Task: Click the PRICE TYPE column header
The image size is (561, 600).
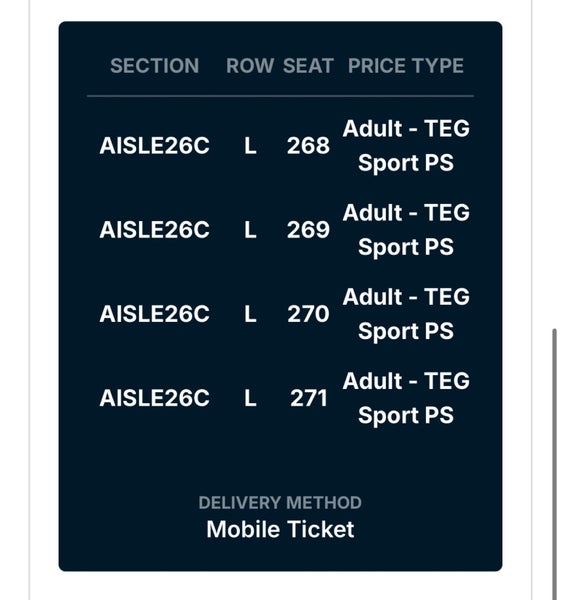Action: pyautogui.click(x=406, y=66)
